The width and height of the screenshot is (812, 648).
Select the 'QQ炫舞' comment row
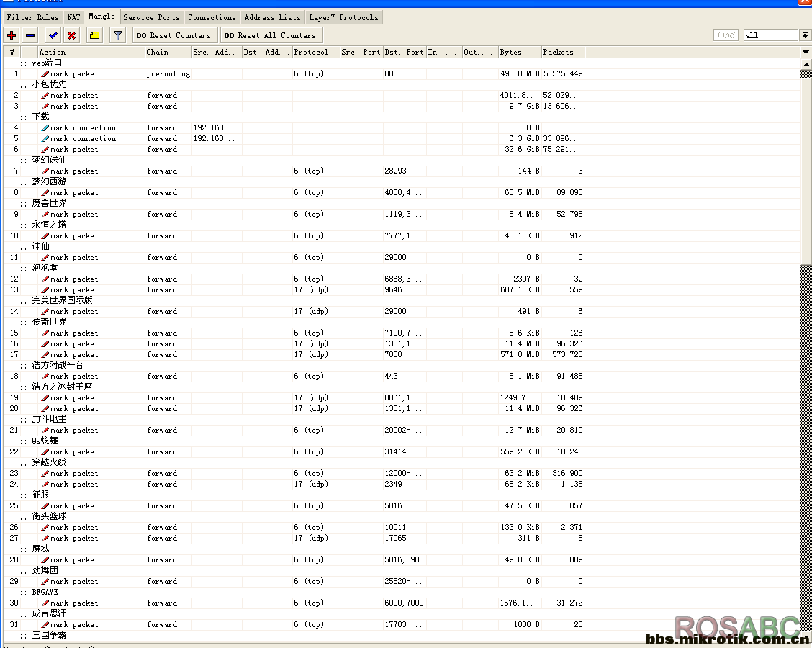coord(402,441)
